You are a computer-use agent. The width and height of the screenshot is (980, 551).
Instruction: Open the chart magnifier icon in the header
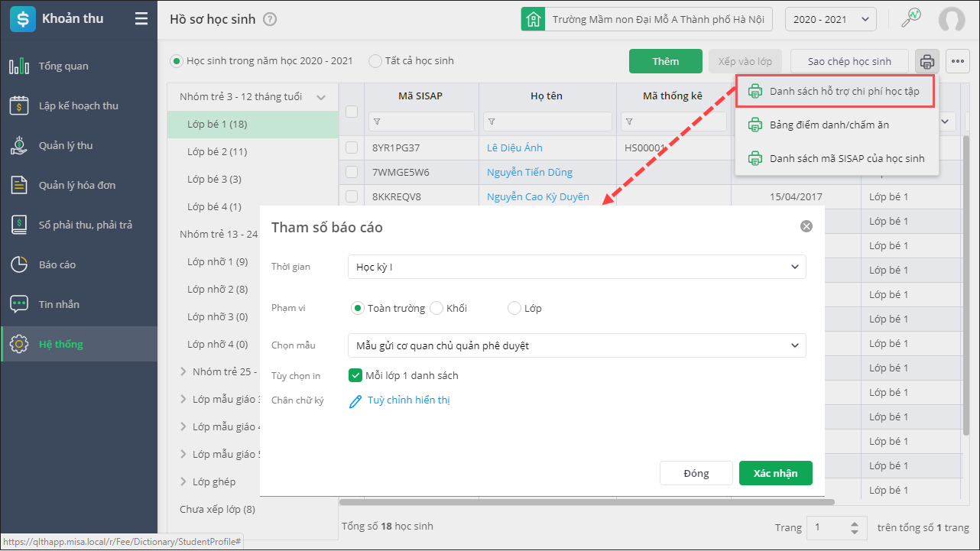coord(911,19)
